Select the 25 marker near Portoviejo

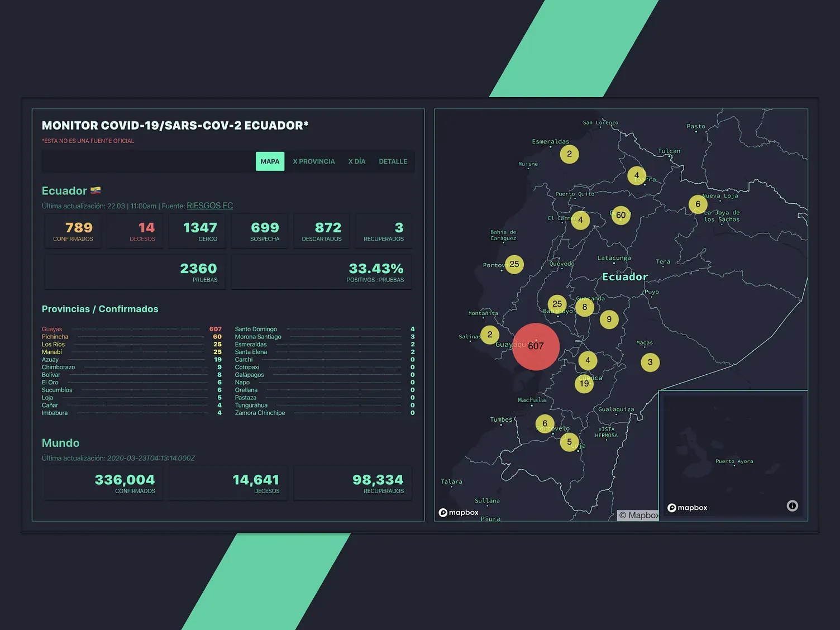coord(514,264)
